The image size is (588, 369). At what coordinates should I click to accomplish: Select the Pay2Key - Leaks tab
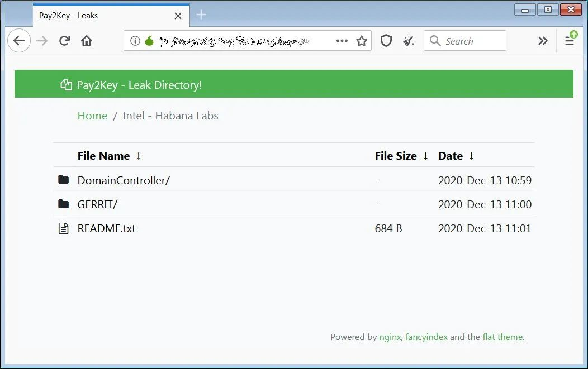(x=111, y=16)
